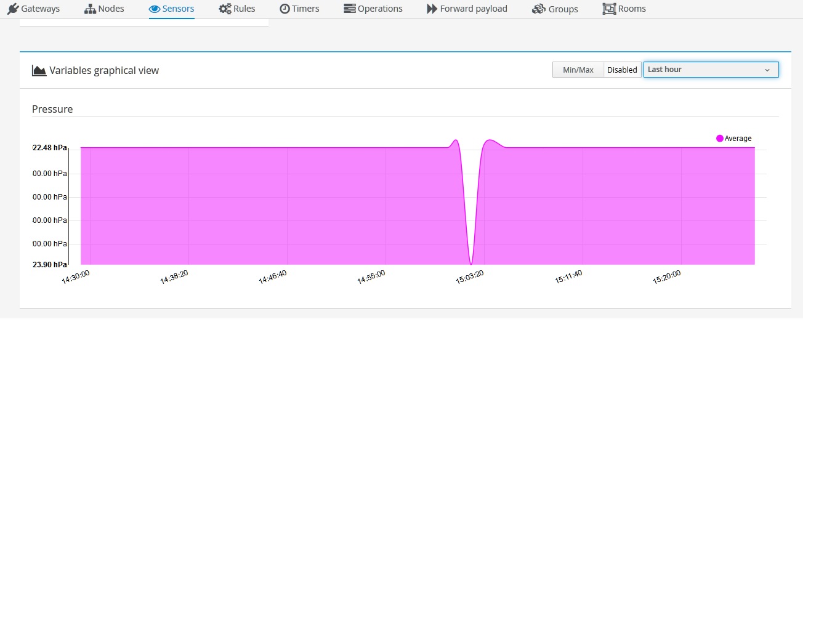
Task: Click the 22.48 hPa axis label
Action: [49, 148]
